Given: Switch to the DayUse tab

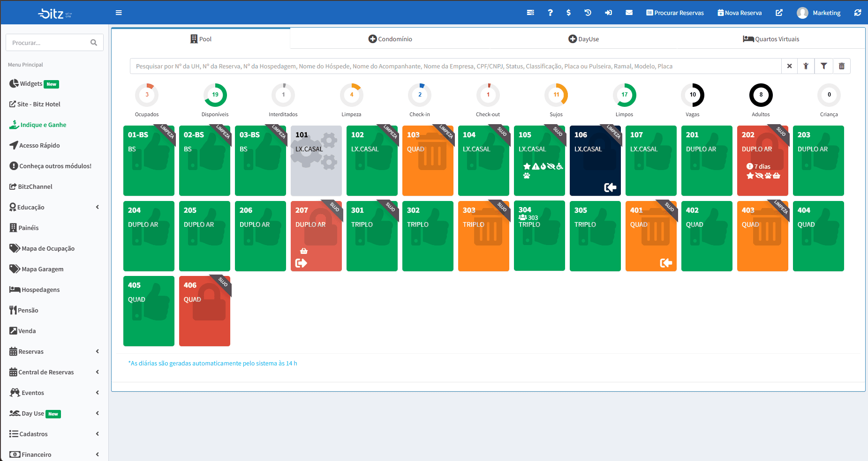Looking at the screenshot, I should pos(583,39).
